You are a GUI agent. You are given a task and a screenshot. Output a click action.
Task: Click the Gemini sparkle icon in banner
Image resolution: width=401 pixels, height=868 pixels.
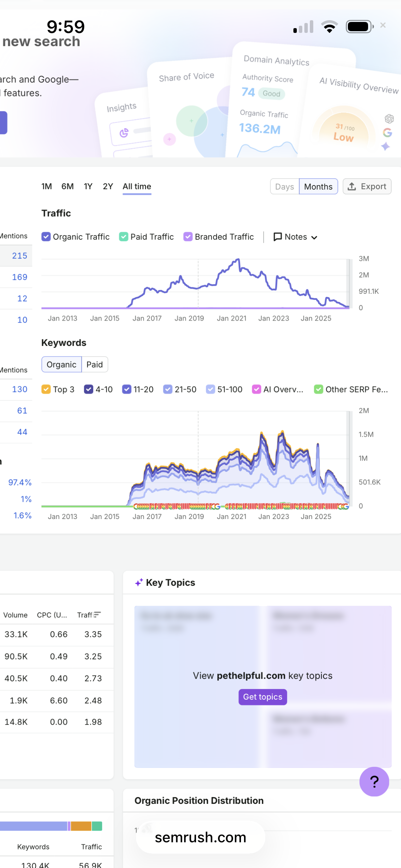point(386,146)
